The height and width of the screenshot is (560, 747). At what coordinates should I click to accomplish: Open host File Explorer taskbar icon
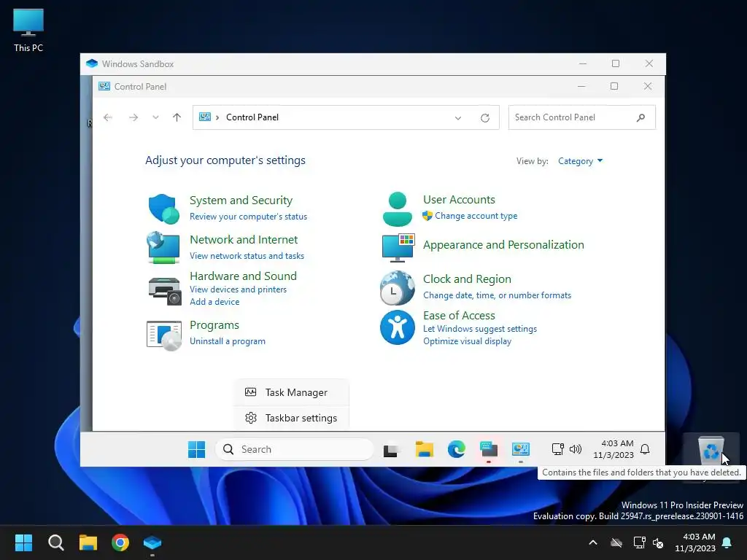[x=88, y=542]
